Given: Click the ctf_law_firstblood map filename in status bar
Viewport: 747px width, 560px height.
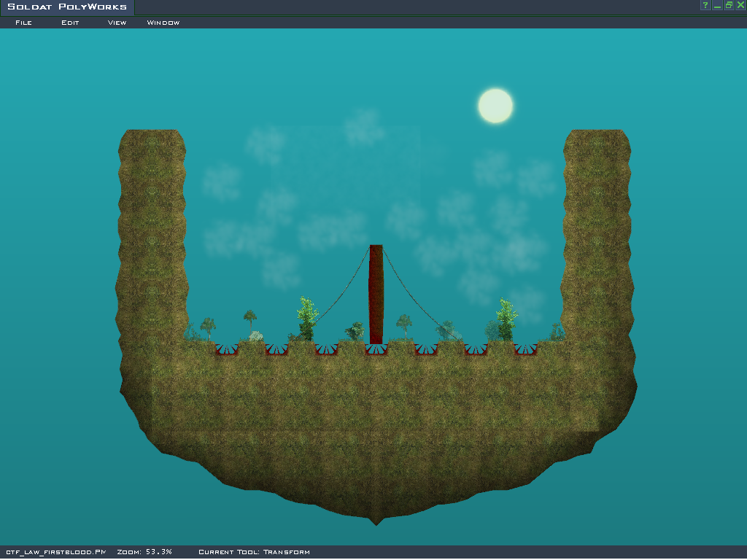Looking at the screenshot, I should point(56,552).
